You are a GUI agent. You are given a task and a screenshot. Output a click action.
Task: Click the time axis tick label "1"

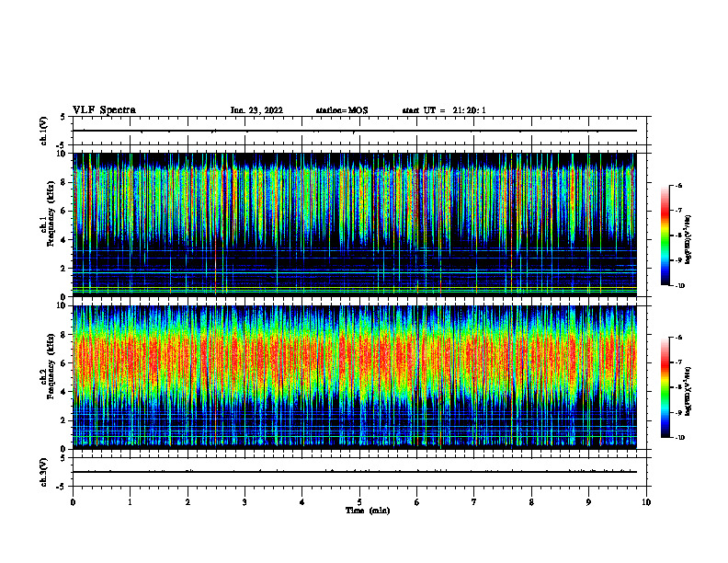[x=131, y=502]
